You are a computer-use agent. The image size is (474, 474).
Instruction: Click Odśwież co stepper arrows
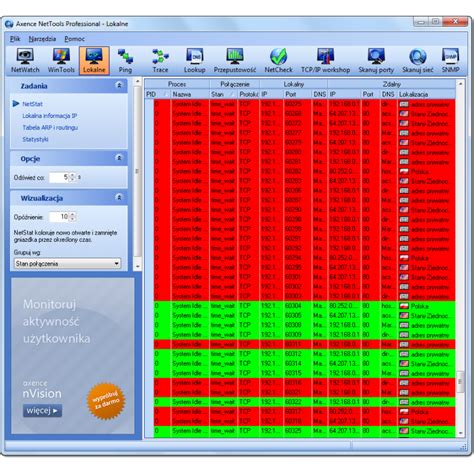72,177
